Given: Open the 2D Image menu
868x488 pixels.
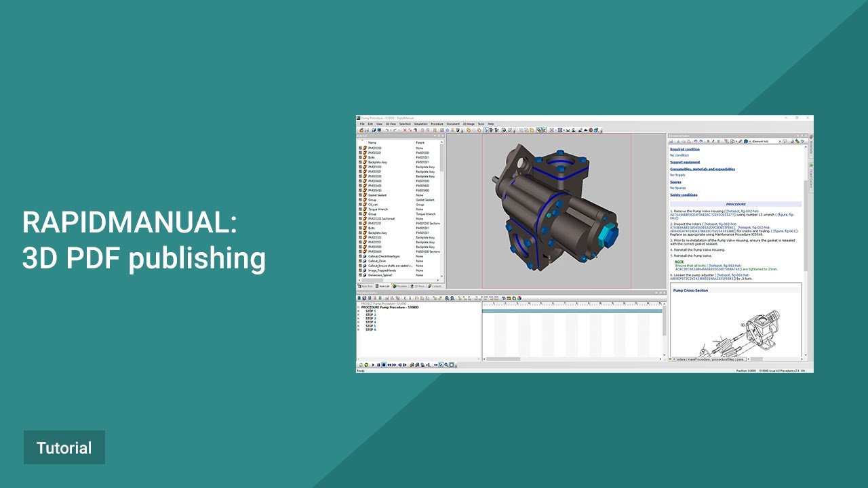Looking at the screenshot, I should pyautogui.click(x=469, y=124).
